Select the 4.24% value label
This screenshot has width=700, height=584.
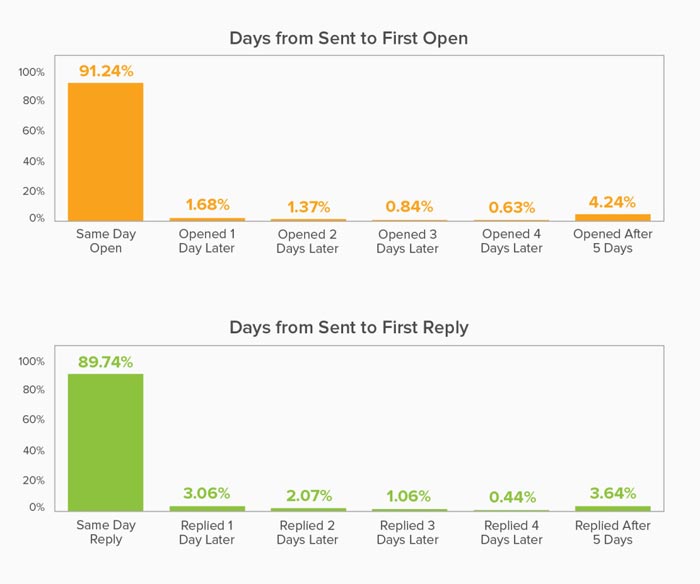click(x=612, y=201)
